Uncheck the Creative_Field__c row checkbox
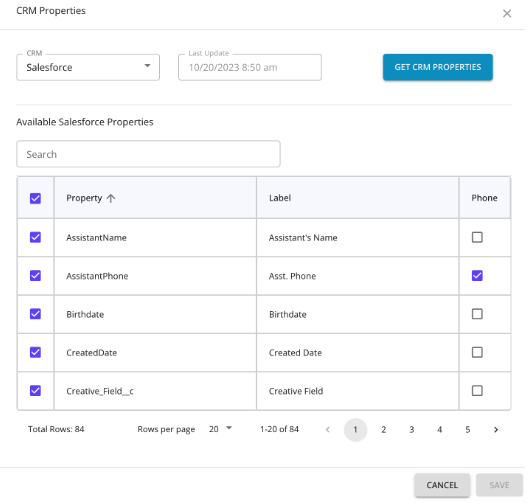Screen dimensions: 527x503 pyautogui.click(x=35, y=390)
